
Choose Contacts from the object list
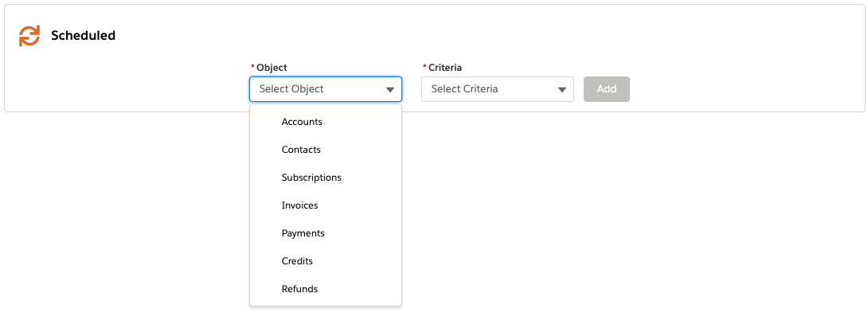tap(326, 150)
